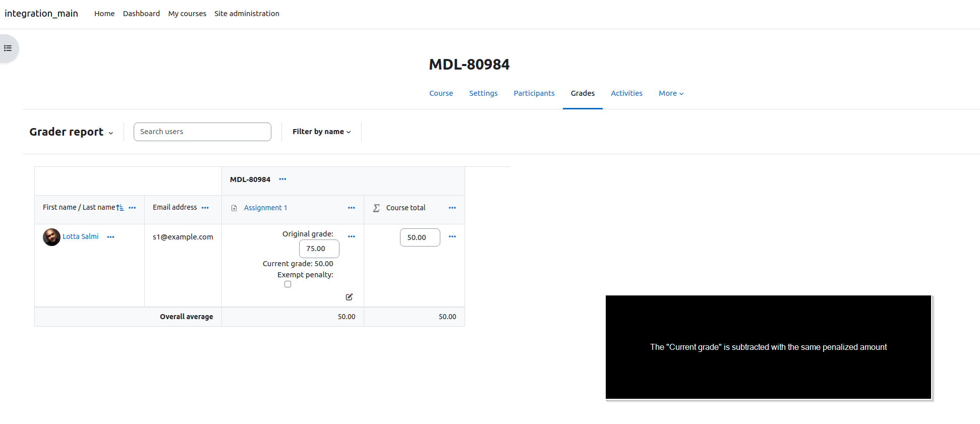Click the s1@example.com email cell

(x=183, y=237)
